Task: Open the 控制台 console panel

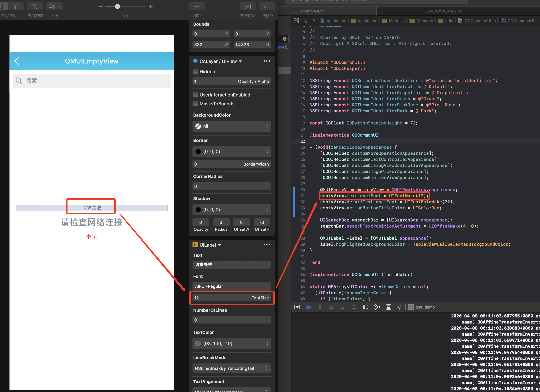Action: pos(267,6)
